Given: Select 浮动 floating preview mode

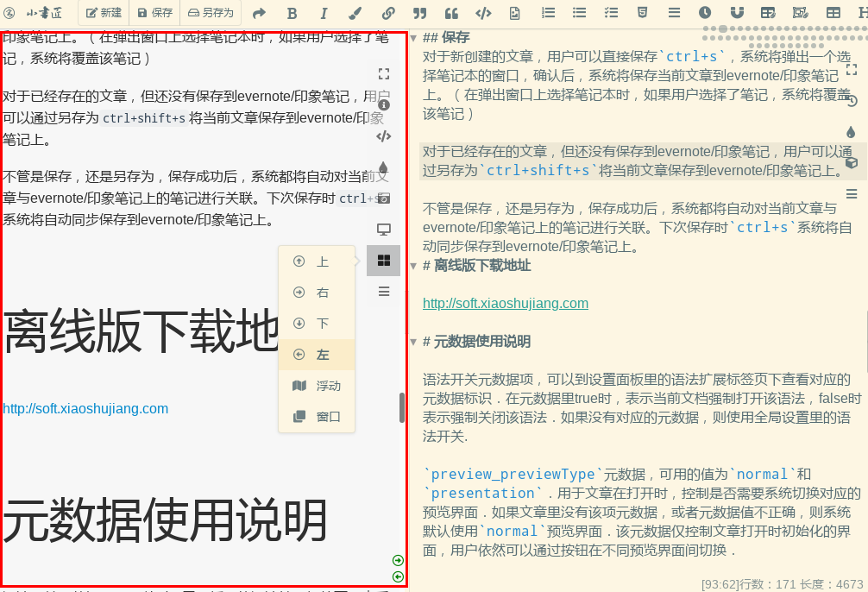Looking at the screenshot, I should pyautogui.click(x=317, y=386).
